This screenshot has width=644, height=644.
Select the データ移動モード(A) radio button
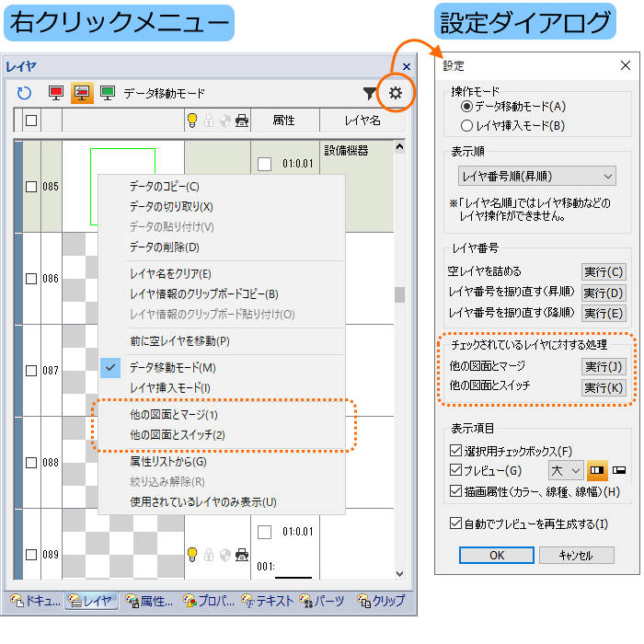point(466,107)
